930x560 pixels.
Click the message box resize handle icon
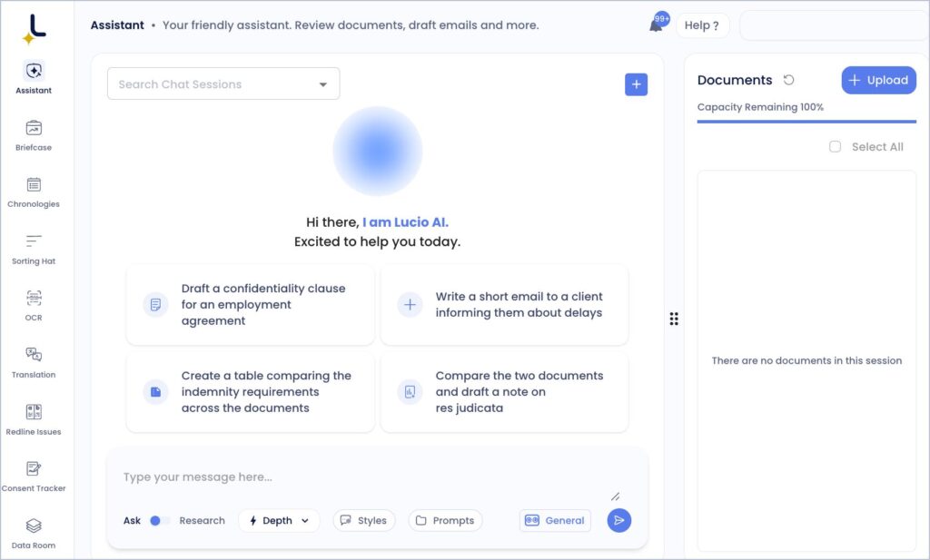[x=615, y=496]
